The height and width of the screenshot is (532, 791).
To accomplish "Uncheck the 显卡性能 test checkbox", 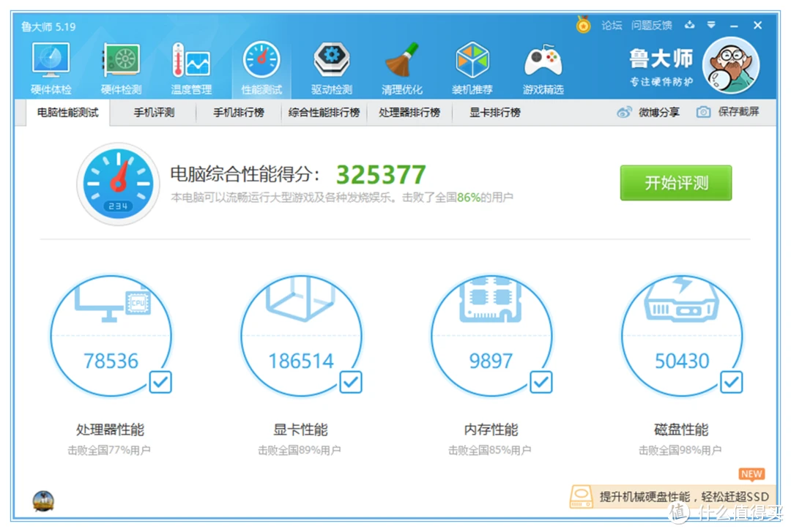I will [x=351, y=382].
